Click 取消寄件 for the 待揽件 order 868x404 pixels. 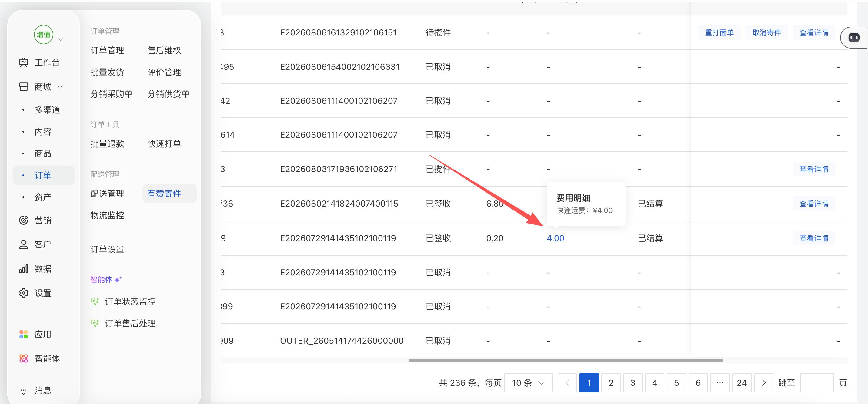coord(766,33)
